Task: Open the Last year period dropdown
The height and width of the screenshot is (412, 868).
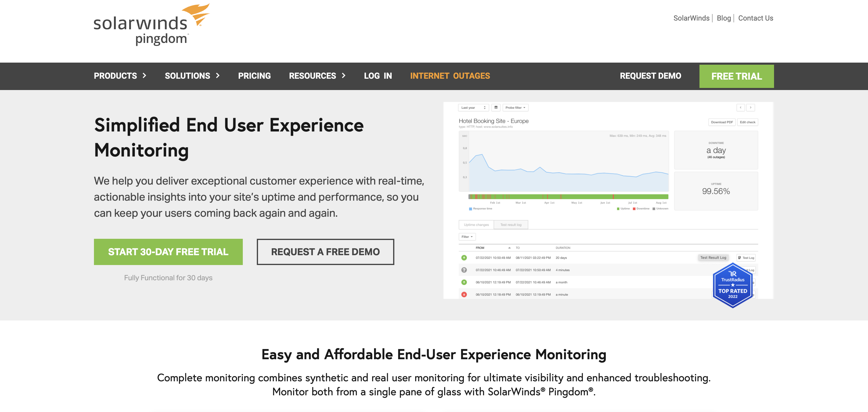Action: pyautogui.click(x=473, y=107)
